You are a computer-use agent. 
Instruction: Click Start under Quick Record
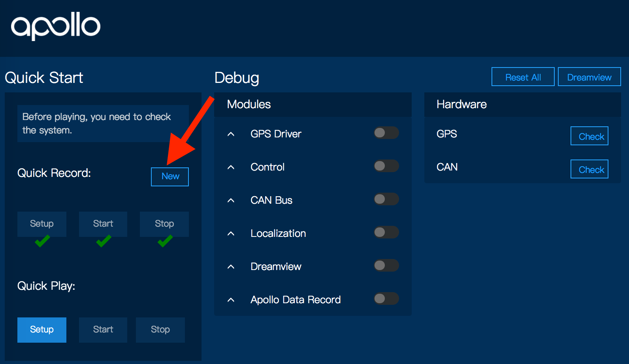pyautogui.click(x=103, y=224)
